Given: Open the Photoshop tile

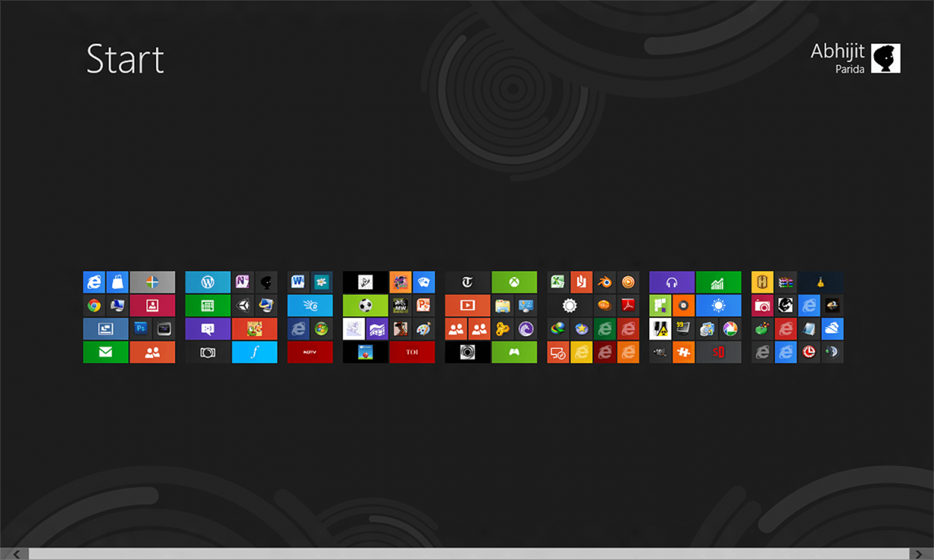Looking at the screenshot, I should [x=140, y=329].
